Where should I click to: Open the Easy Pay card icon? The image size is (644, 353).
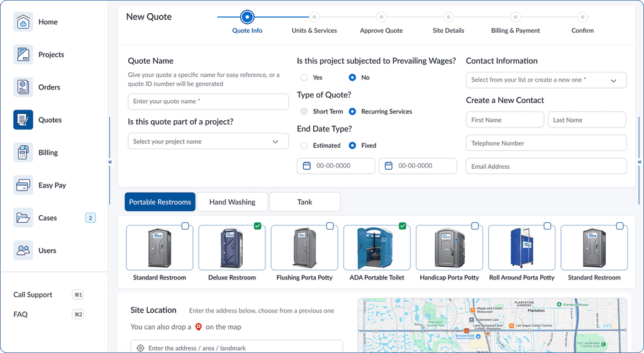point(23,185)
